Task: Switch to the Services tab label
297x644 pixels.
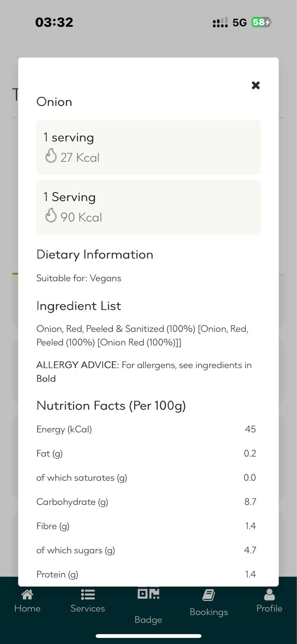Action: tap(88, 608)
